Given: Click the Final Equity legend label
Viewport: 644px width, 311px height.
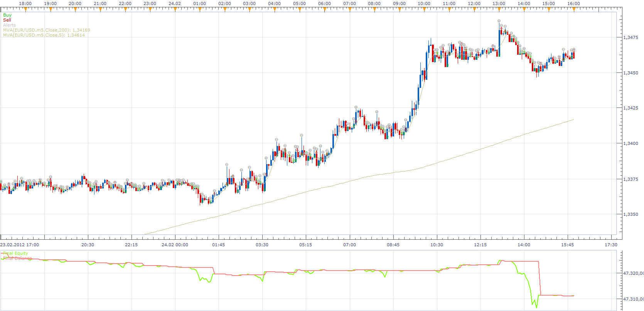Looking at the screenshot, I should pyautogui.click(x=16, y=253).
